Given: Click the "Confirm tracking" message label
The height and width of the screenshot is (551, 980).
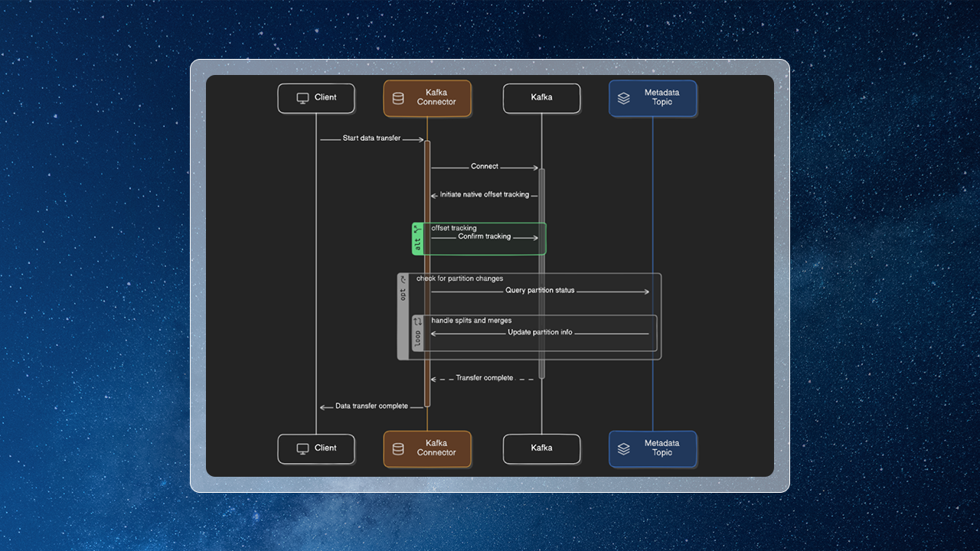Looking at the screenshot, I should 484,236.
